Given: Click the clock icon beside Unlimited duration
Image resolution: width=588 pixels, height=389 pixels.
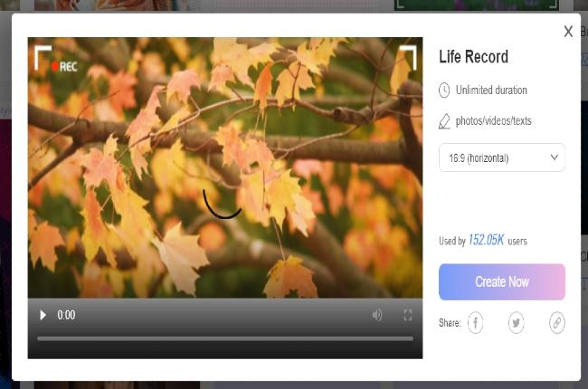Looking at the screenshot, I should [444, 90].
